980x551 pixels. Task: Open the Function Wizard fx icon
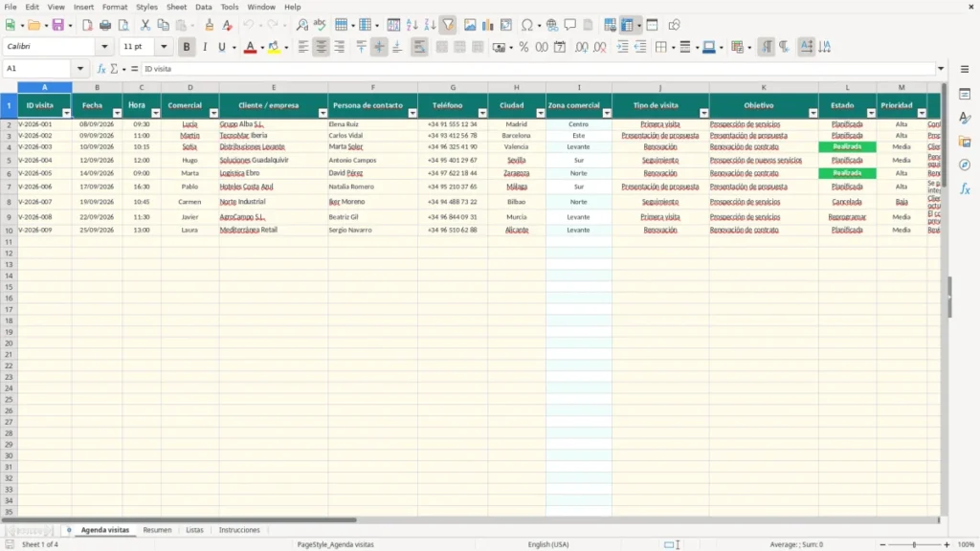point(101,69)
